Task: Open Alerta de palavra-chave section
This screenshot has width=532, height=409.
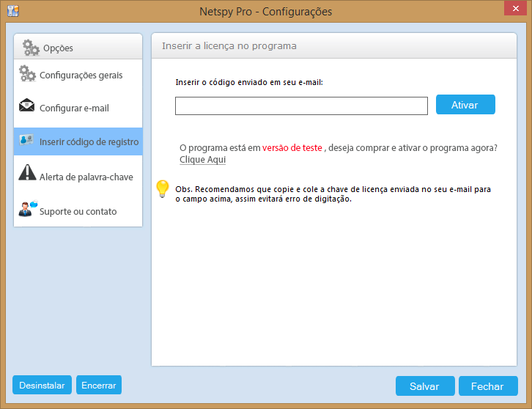Action: click(x=78, y=177)
